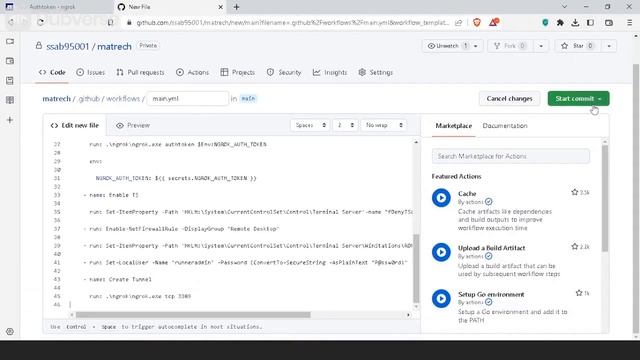Reload the page with the refresh icon
640x360 pixels.
(x=40, y=22)
